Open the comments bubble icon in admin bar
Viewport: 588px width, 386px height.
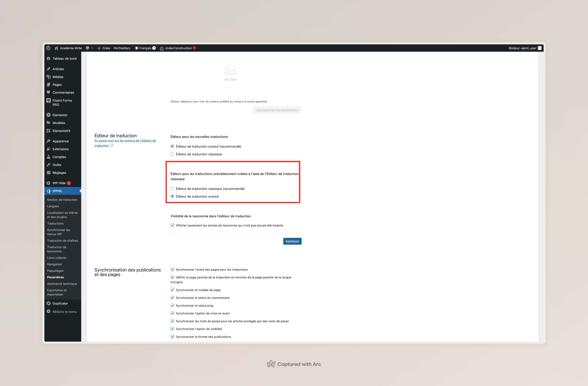87,48
